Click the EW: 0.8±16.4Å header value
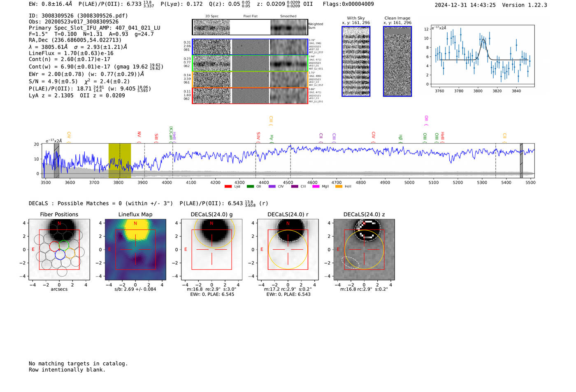Screen dimensions: 576x392 (51, 4)
